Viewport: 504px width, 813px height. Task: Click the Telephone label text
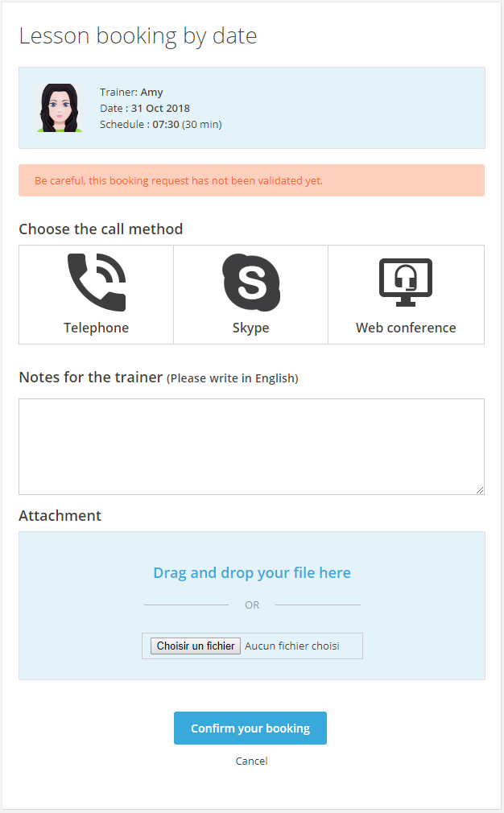click(x=97, y=328)
